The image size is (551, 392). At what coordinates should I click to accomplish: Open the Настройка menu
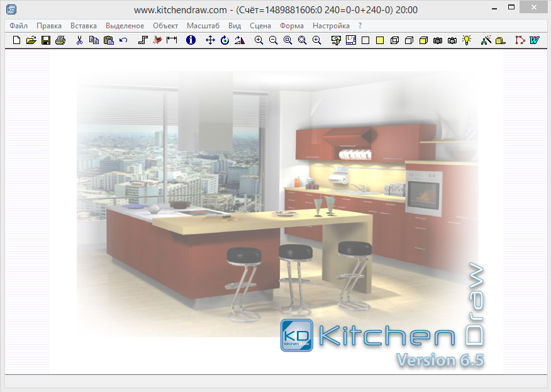click(x=331, y=26)
